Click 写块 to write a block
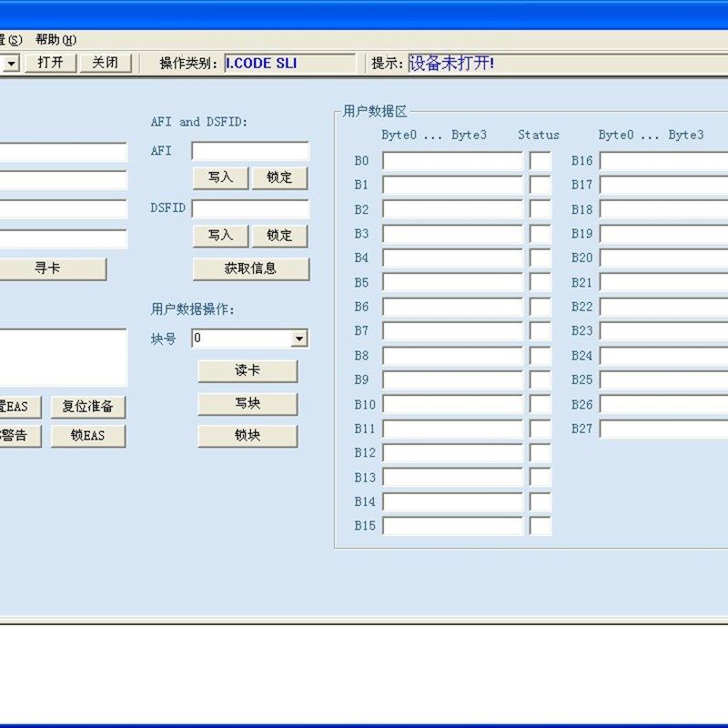This screenshot has height=728, width=728. pos(247,404)
